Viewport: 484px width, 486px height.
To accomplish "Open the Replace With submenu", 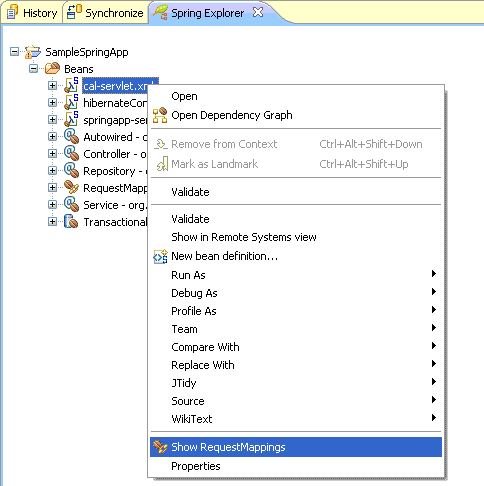I will coord(296,365).
